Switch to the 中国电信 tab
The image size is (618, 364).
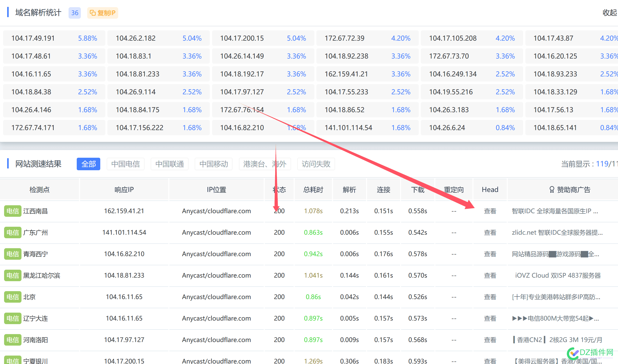click(126, 164)
